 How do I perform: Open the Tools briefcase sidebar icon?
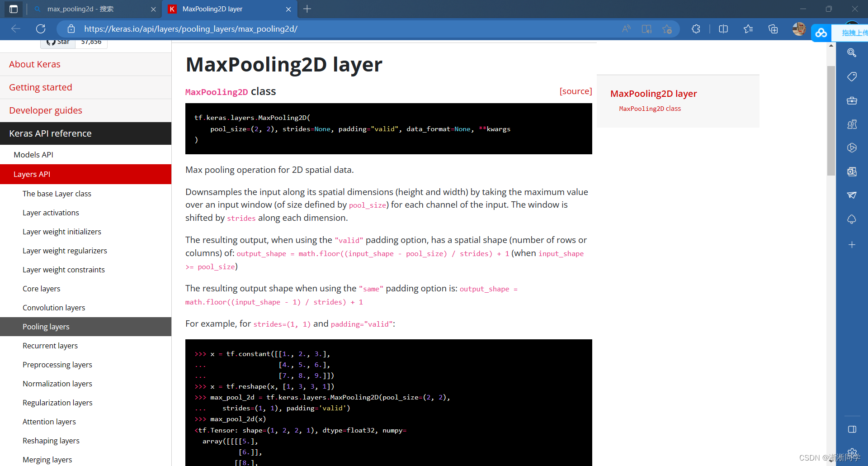tap(852, 100)
